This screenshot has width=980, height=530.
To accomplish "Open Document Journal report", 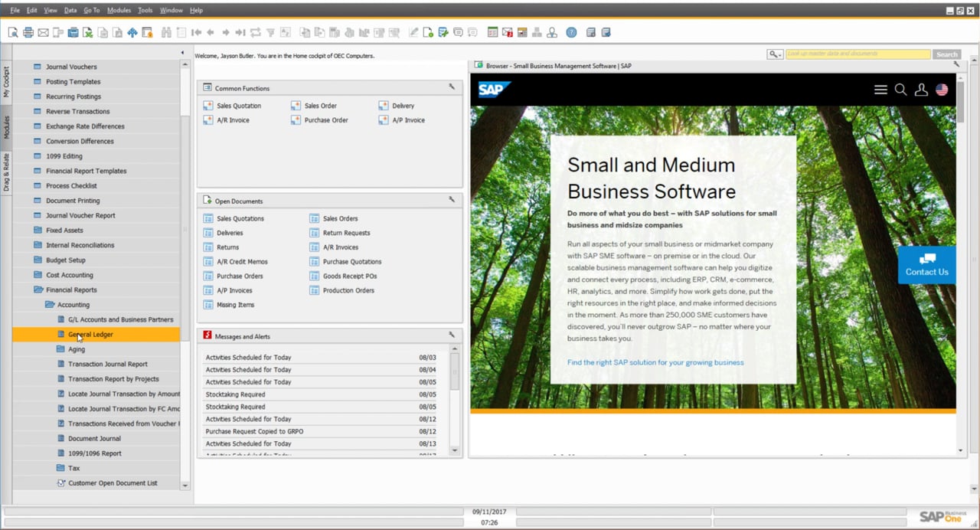I will point(94,439).
